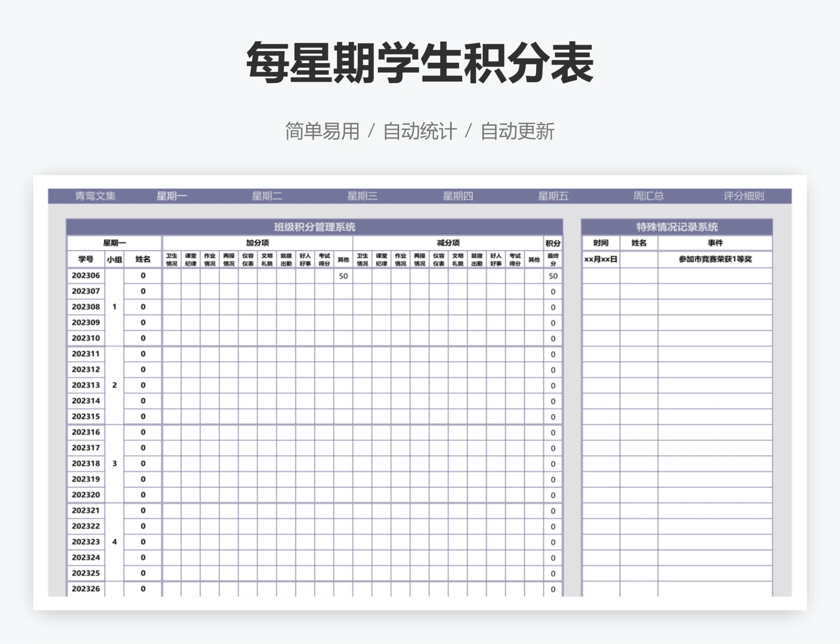Image resolution: width=840 pixels, height=644 pixels.
Task: Select the xx月xx日 time cell
Action: 602,258
